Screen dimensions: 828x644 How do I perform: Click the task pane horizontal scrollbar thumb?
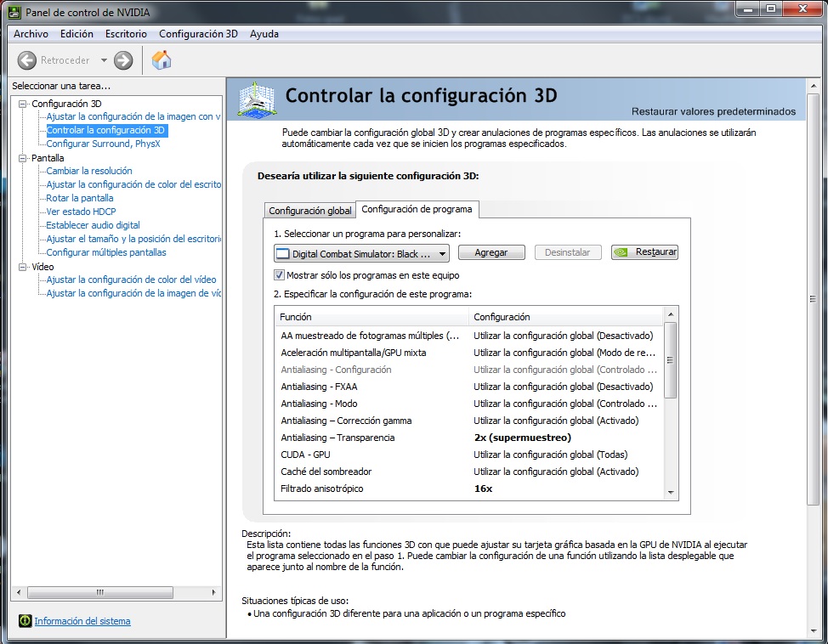100,592
